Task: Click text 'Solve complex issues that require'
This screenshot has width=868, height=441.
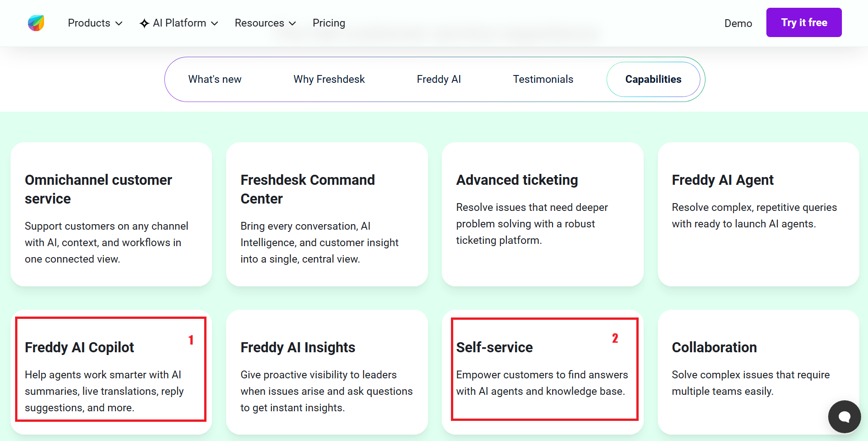Action: pyautogui.click(x=750, y=375)
